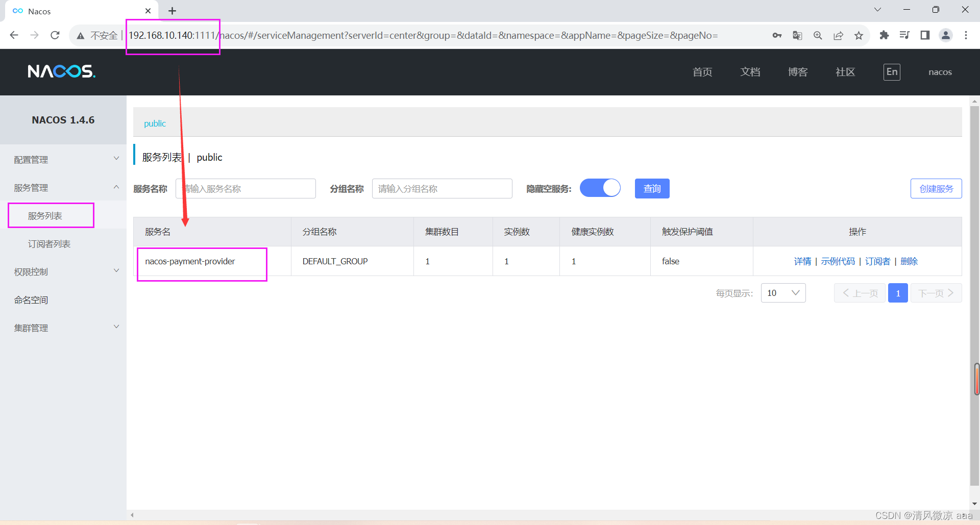Toggle the browser side panel icon
This screenshot has width=980, height=525.
pos(925,35)
